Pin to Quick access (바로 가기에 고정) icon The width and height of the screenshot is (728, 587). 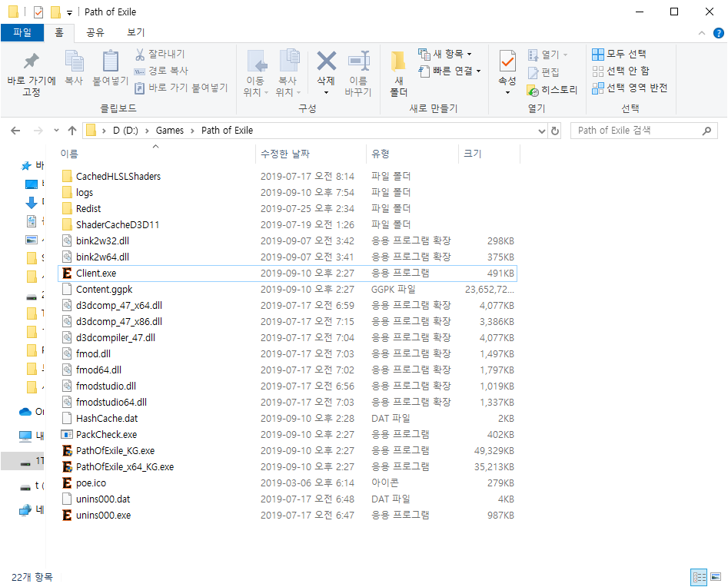(x=31, y=61)
